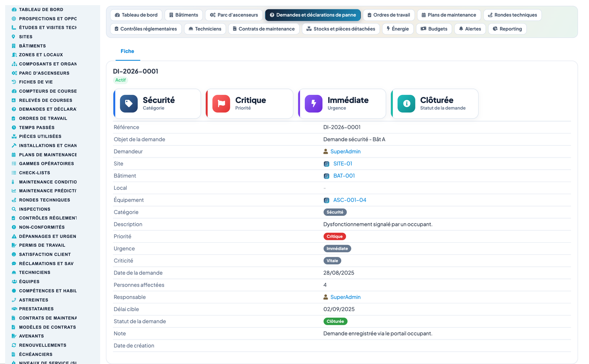This screenshot has width=589, height=364.
Task: Click the Clôturée status card
Action: [x=435, y=104]
